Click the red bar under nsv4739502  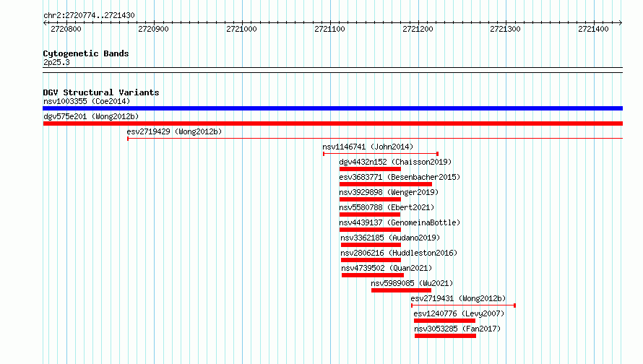[373, 275]
